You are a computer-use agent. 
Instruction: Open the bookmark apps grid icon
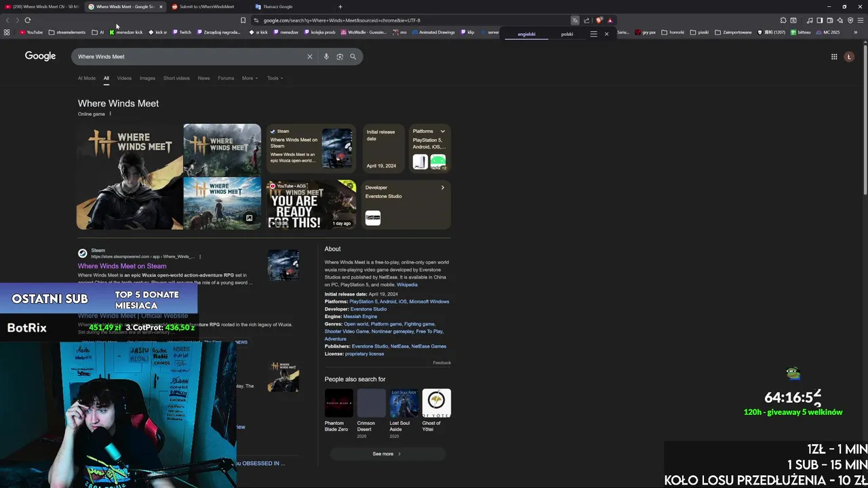pyautogui.click(x=7, y=33)
